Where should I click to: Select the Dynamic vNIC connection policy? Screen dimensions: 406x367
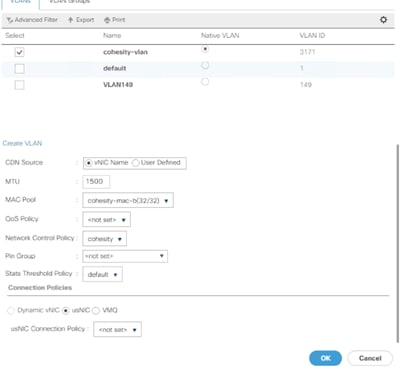(x=11, y=311)
